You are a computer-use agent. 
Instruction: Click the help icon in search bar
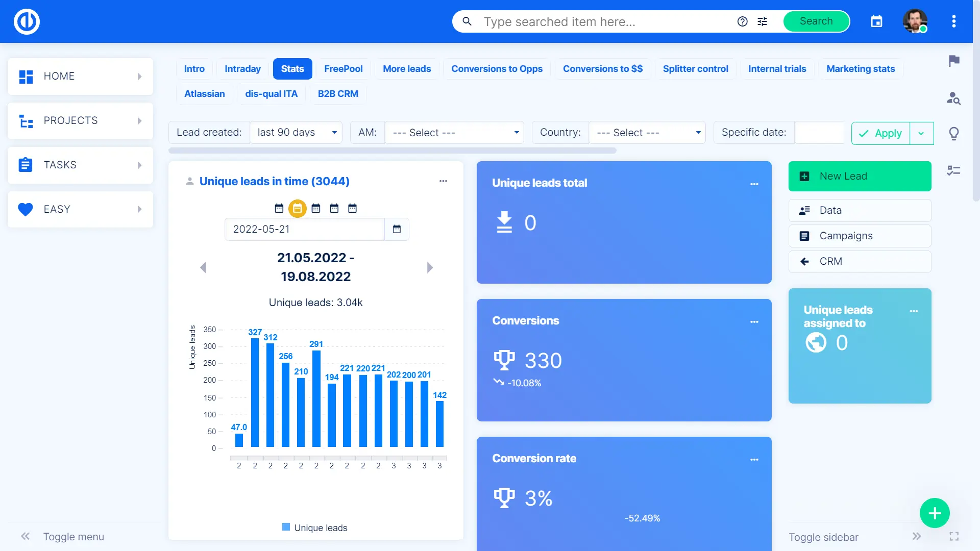click(743, 21)
